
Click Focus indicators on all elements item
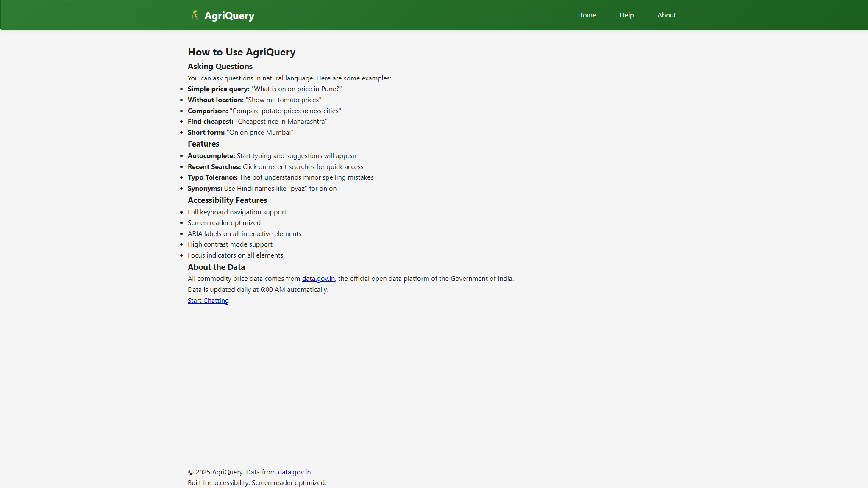(x=235, y=255)
